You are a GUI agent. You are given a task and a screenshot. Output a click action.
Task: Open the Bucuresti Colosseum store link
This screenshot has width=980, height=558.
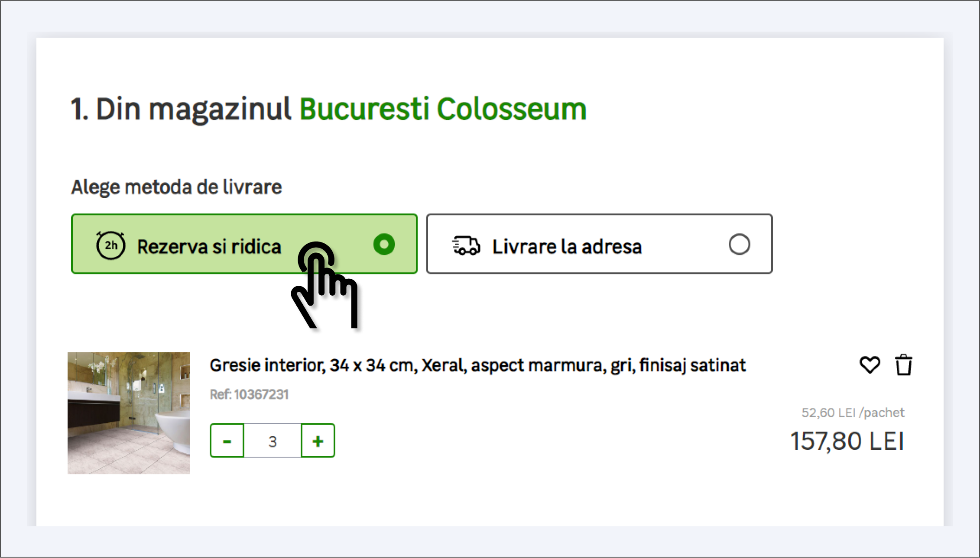(x=442, y=109)
